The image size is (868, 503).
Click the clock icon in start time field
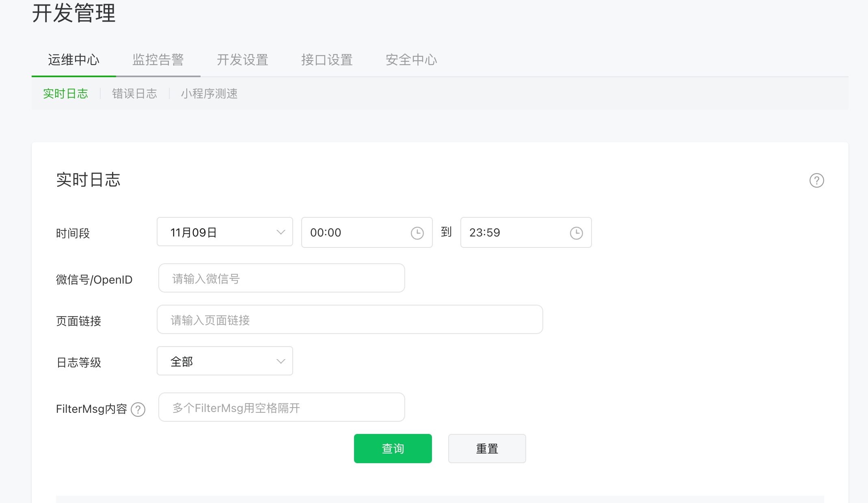point(417,233)
